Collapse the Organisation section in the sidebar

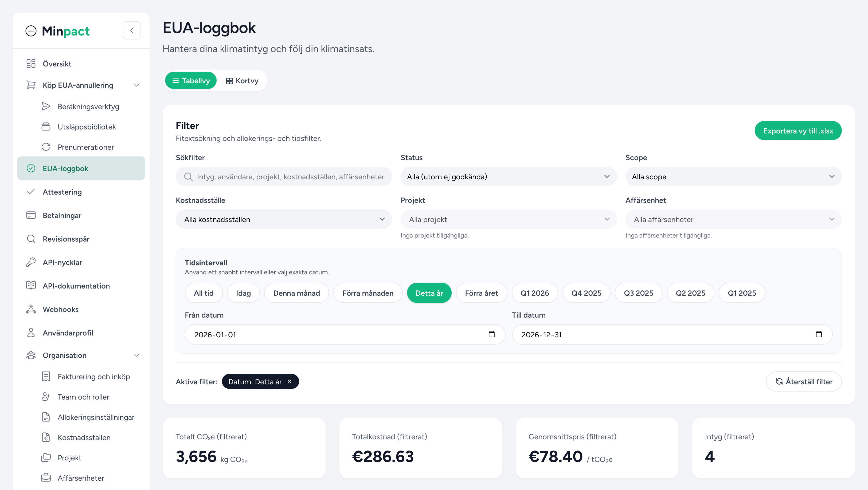137,355
